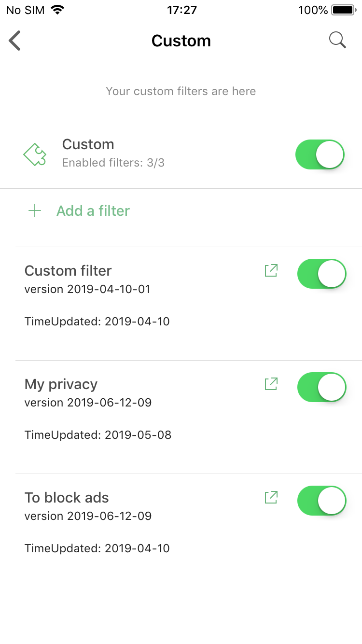Tap the Custom page title
The width and height of the screenshot is (362, 644).
(181, 41)
